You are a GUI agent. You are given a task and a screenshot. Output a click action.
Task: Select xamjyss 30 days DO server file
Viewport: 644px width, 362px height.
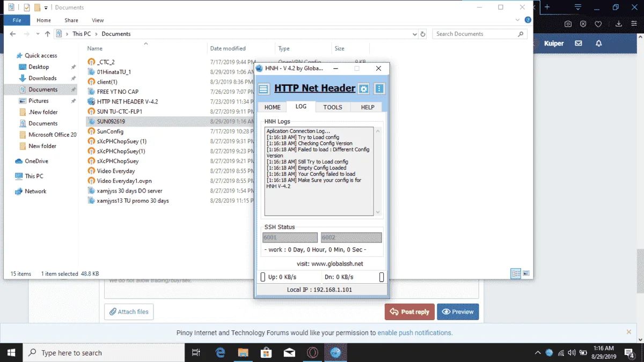coord(129,191)
